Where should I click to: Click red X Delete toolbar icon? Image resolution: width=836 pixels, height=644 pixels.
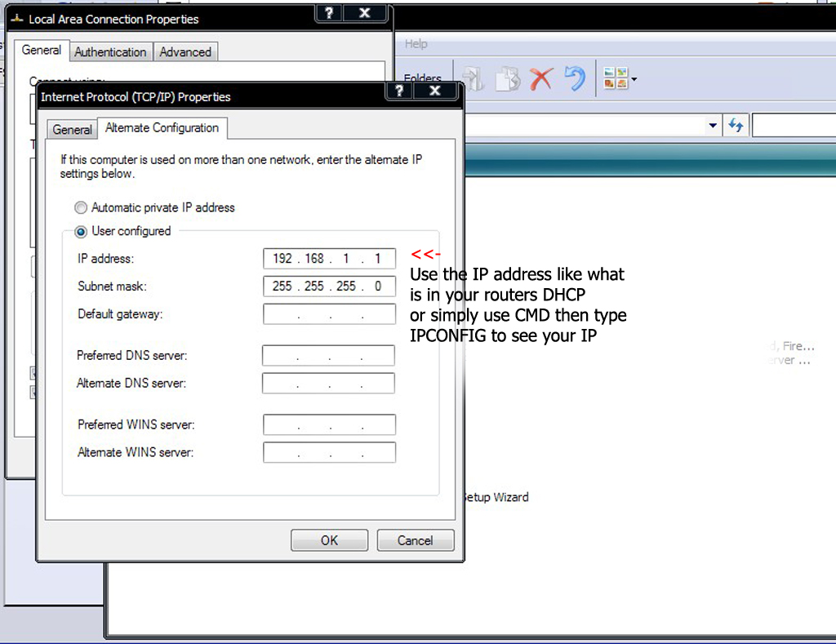tap(541, 79)
